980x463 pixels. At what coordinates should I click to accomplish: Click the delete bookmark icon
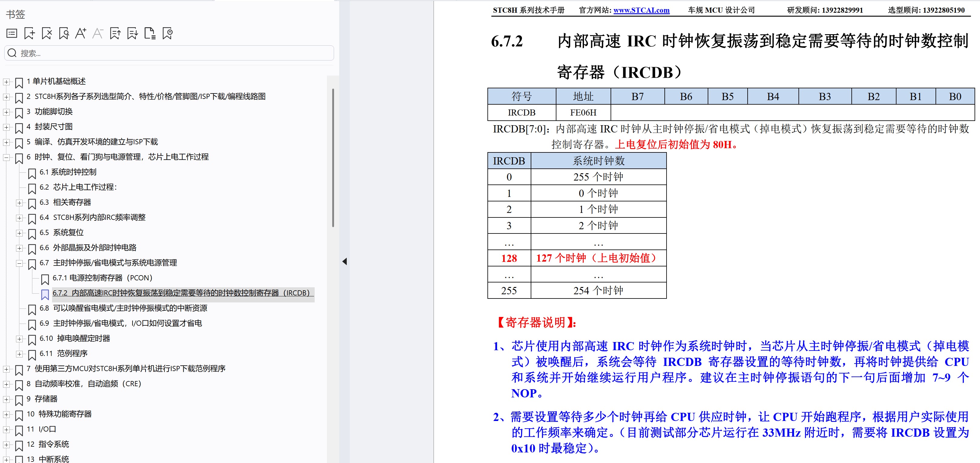coord(47,34)
